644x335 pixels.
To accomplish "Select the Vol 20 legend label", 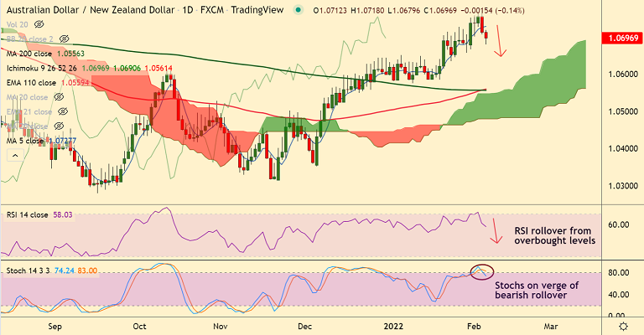I will [x=18, y=24].
